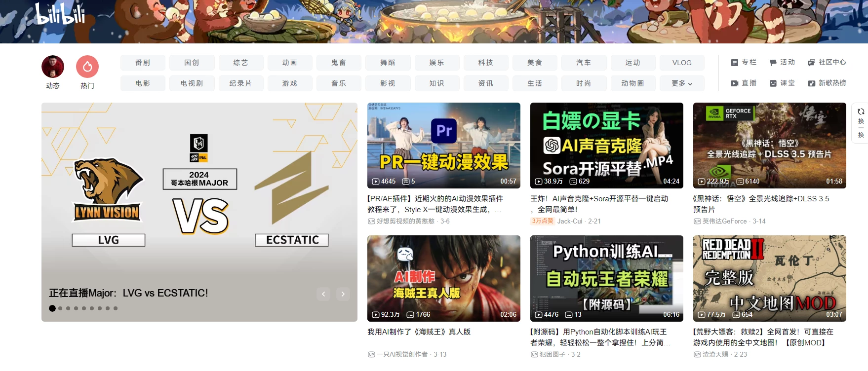The image size is (868, 371).
Task: Jump to second carousel dot
Action: click(x=60, y=308)
